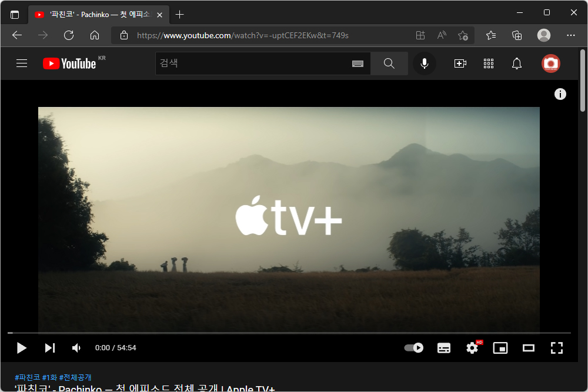Open browser Collections
This screenshot has width=588, height=392.
coord(517,35)
